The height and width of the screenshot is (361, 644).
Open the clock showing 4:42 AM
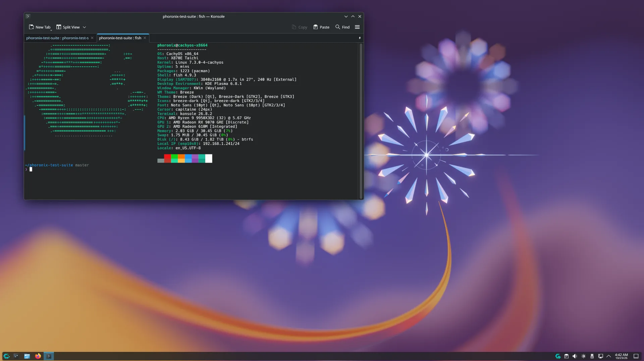[x=621, y=356]
